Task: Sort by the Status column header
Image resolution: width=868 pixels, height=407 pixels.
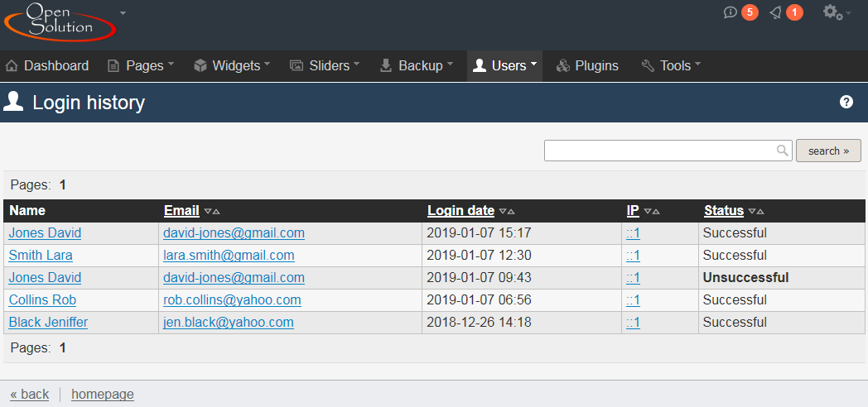Action: point(724,211)
